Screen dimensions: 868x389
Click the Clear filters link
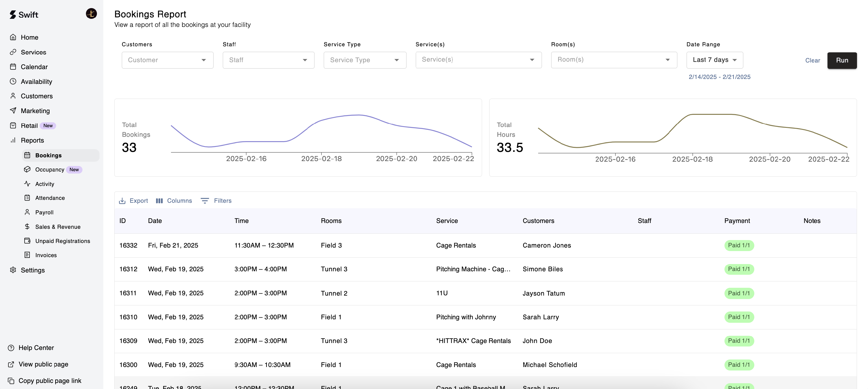[812, 60]
